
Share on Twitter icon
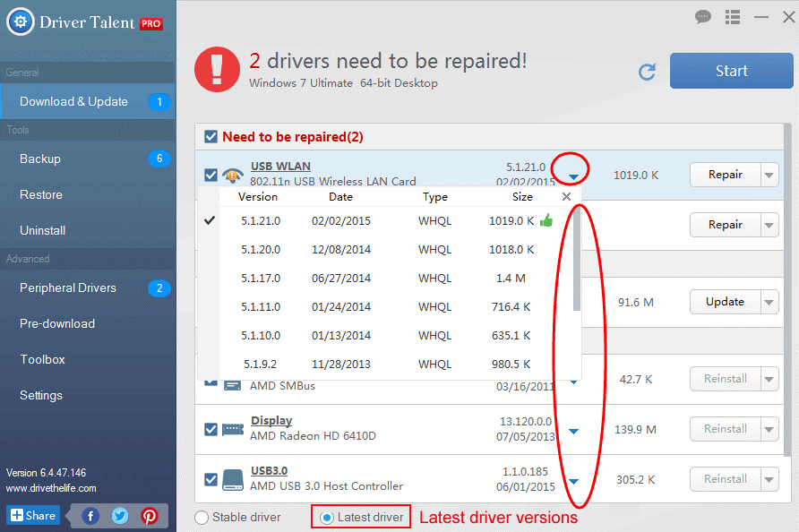point(120,516)
